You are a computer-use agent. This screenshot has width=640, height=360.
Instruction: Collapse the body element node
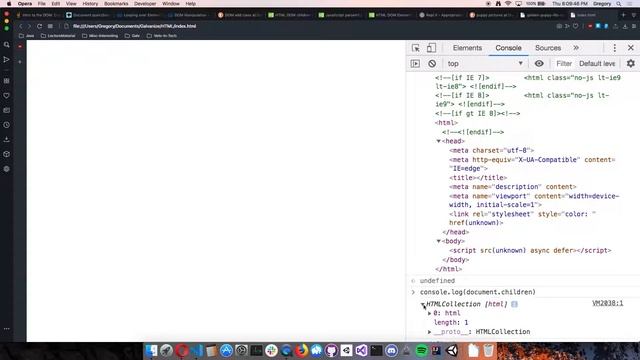439,241
